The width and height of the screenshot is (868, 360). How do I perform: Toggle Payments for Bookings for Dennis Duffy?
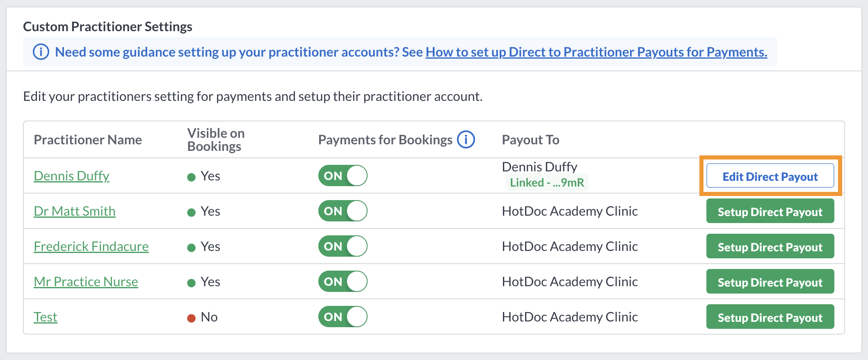343,175
